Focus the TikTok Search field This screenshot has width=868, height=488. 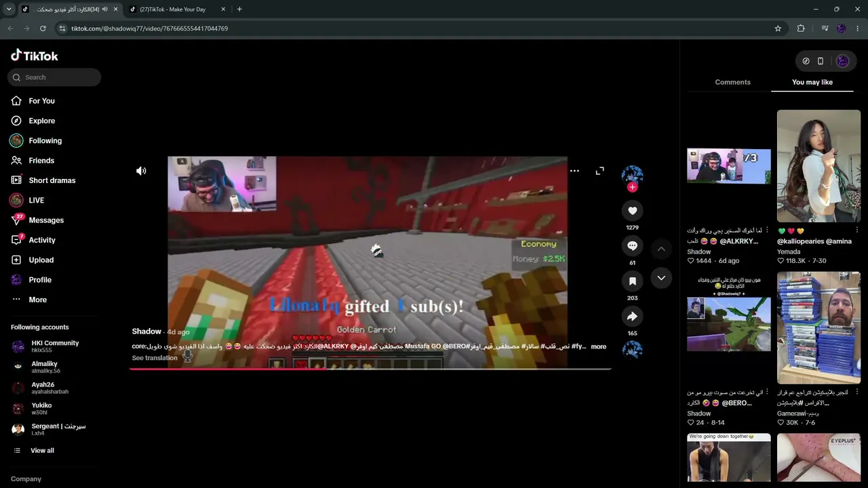point(54,77)
